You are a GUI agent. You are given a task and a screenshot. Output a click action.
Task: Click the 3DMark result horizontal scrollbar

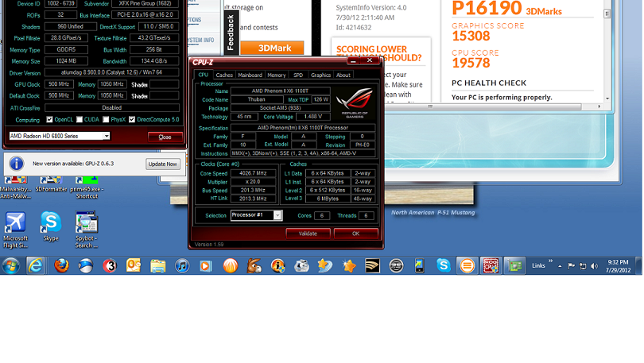pos(429,106)
